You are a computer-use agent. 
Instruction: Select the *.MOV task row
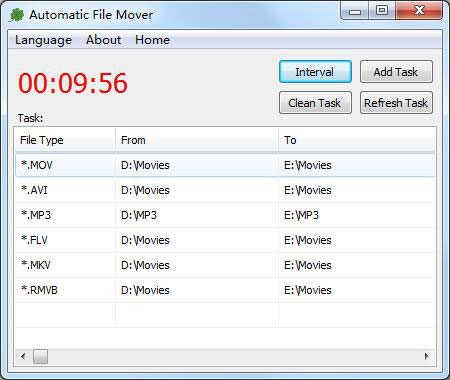coord(225,165)
